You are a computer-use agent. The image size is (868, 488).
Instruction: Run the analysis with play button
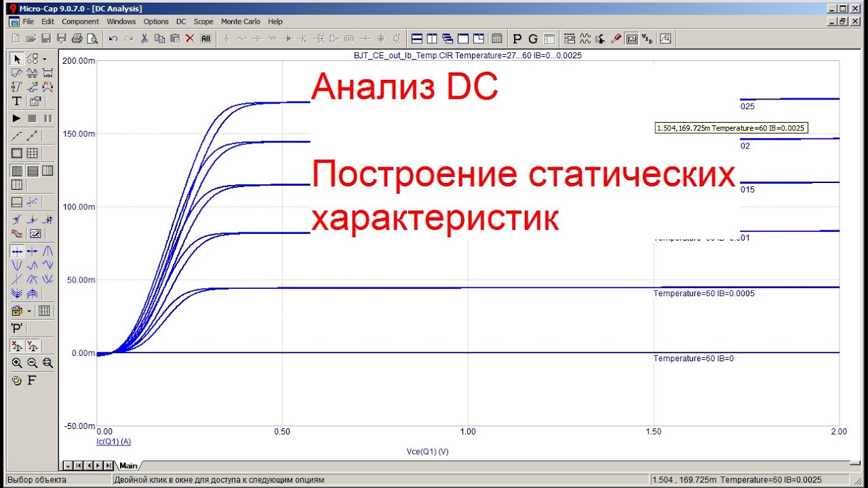(17, 118)
